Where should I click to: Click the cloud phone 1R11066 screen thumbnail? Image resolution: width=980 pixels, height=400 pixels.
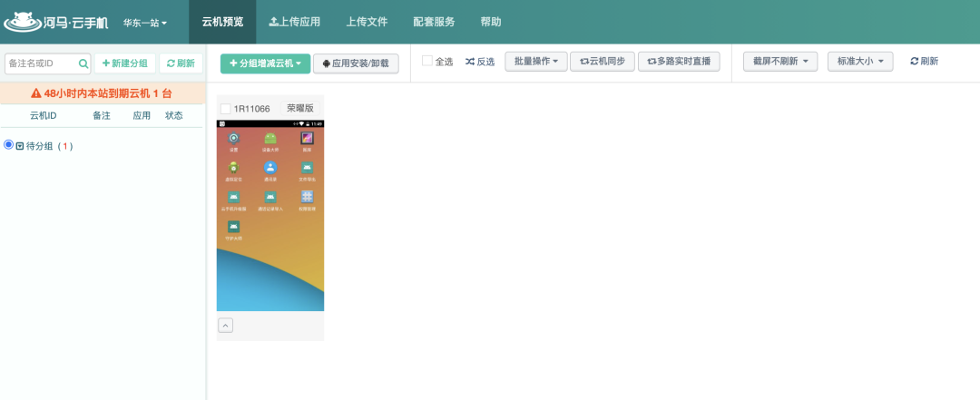270,215
